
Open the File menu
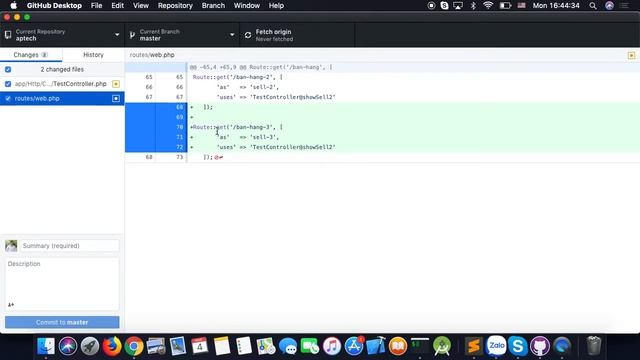(96, 6)
